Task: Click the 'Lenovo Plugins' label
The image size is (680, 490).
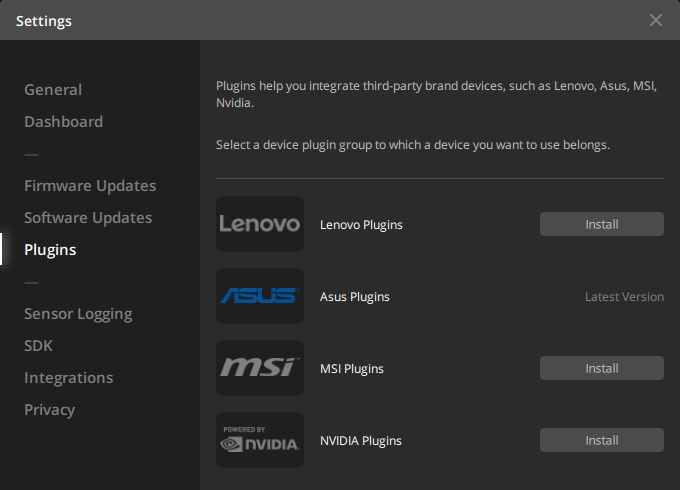Action: coord(361,225)
